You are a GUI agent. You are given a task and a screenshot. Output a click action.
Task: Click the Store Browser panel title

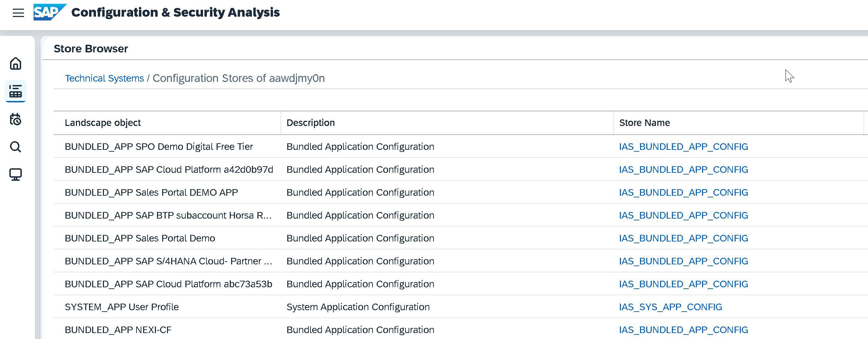[x=91, y=49]
